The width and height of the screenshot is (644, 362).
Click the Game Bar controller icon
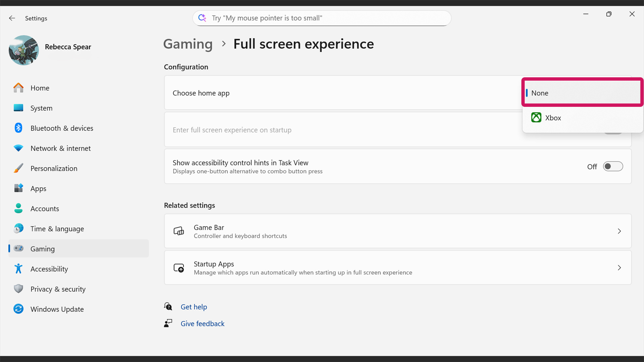[179, 231]
